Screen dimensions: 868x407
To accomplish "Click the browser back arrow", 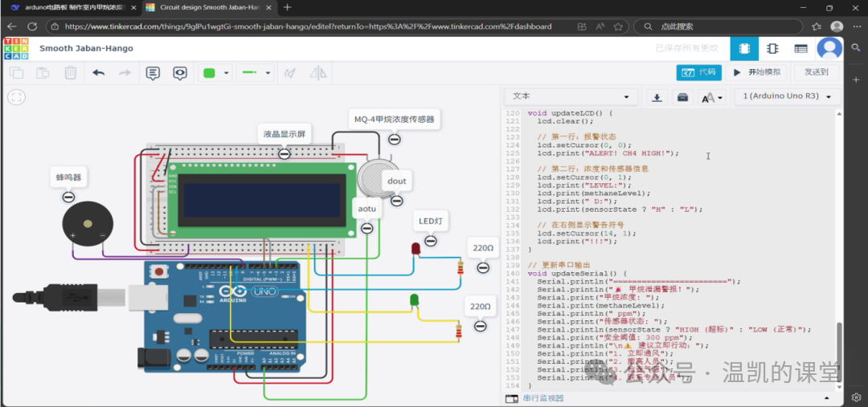I will coord(11,26).
